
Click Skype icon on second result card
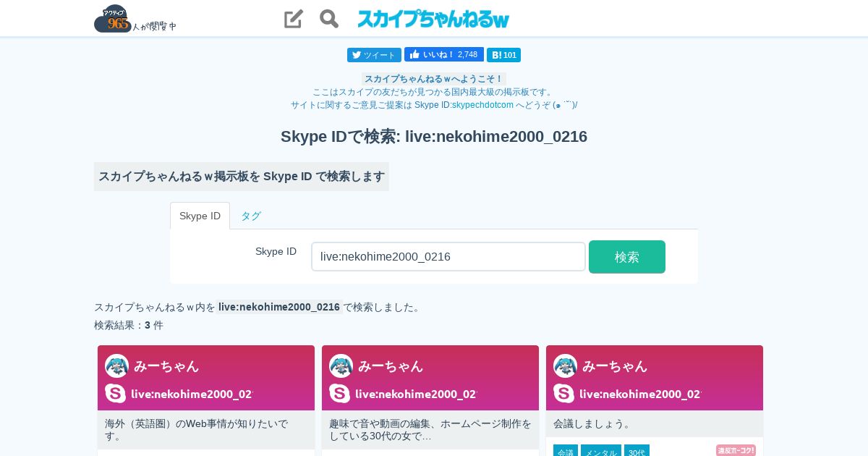(x=339, y=394)
